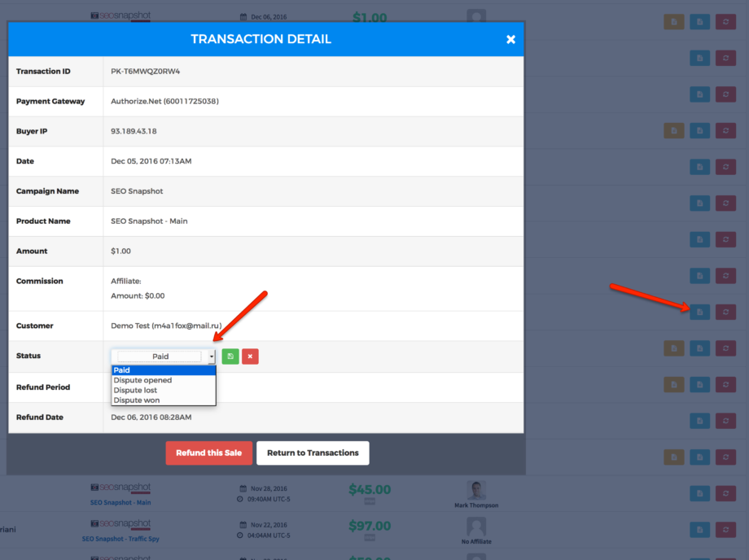The image size is (749, 560).
Task: Click Return to Transactions
Action: (x=313, y=453)
